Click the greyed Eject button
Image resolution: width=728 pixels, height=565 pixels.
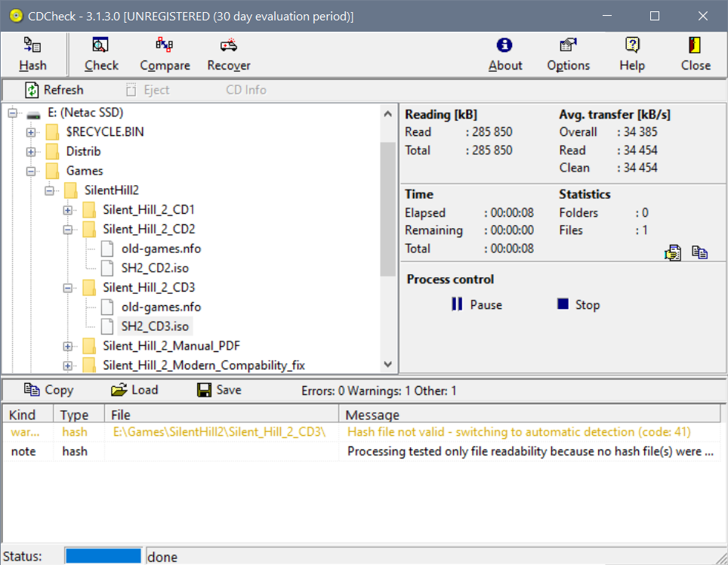point(148,90)
